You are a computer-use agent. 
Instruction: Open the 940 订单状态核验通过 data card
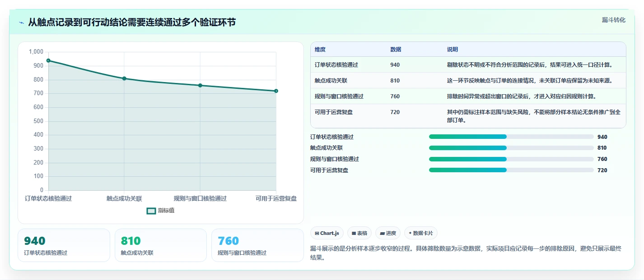pyautogui.click(x=64, y=245)
